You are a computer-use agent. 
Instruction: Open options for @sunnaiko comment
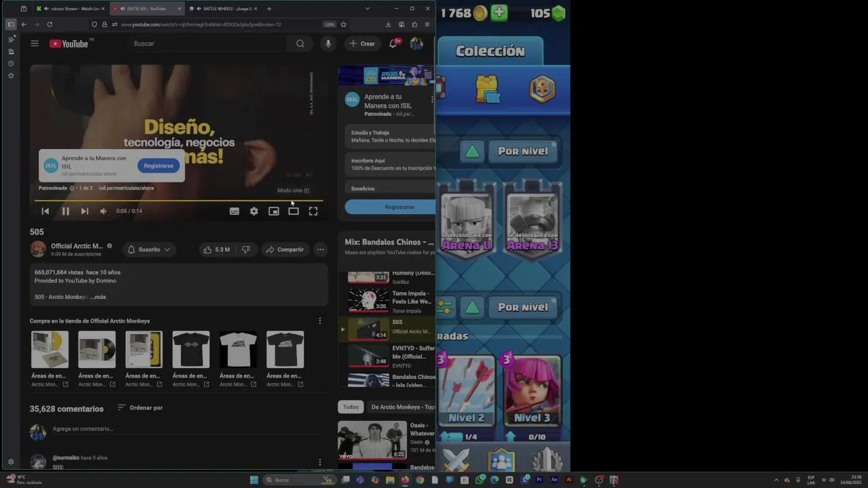(x=320, y=462)
